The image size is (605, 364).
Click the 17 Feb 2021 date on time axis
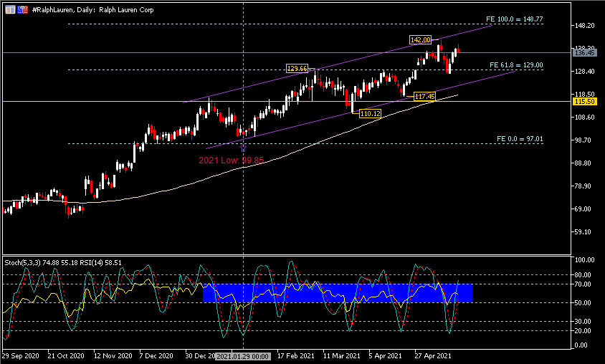(296, 356)
